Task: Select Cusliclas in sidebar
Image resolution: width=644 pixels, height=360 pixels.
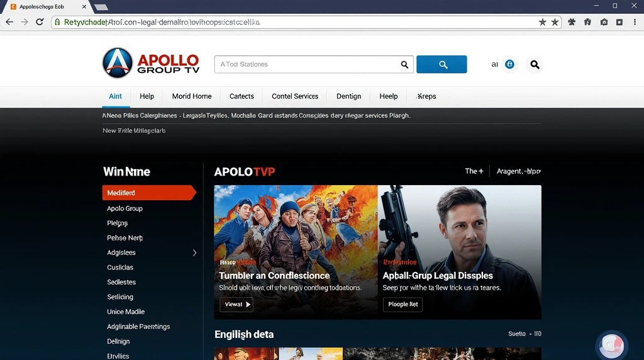Action: [x=120, y=267]
